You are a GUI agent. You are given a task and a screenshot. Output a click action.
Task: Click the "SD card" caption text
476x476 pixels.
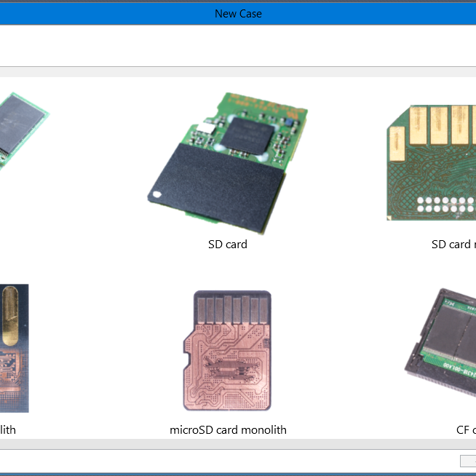click(228, 245)
